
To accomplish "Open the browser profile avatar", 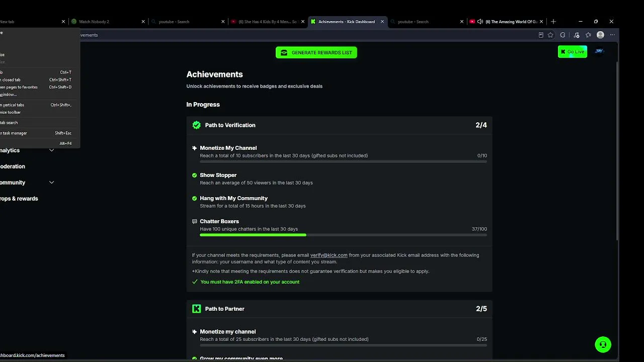I will (600, 35).
